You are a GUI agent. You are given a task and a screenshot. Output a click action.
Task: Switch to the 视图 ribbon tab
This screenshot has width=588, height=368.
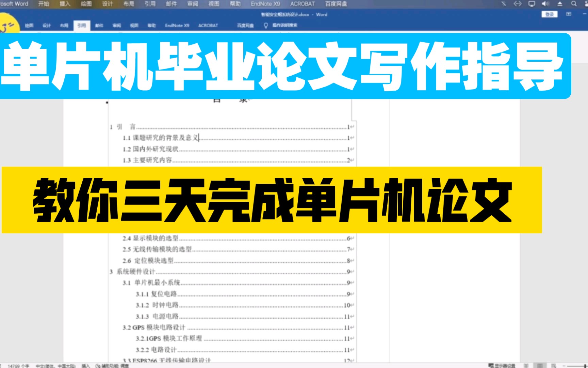pyautogui.click(x=134, y=26)
